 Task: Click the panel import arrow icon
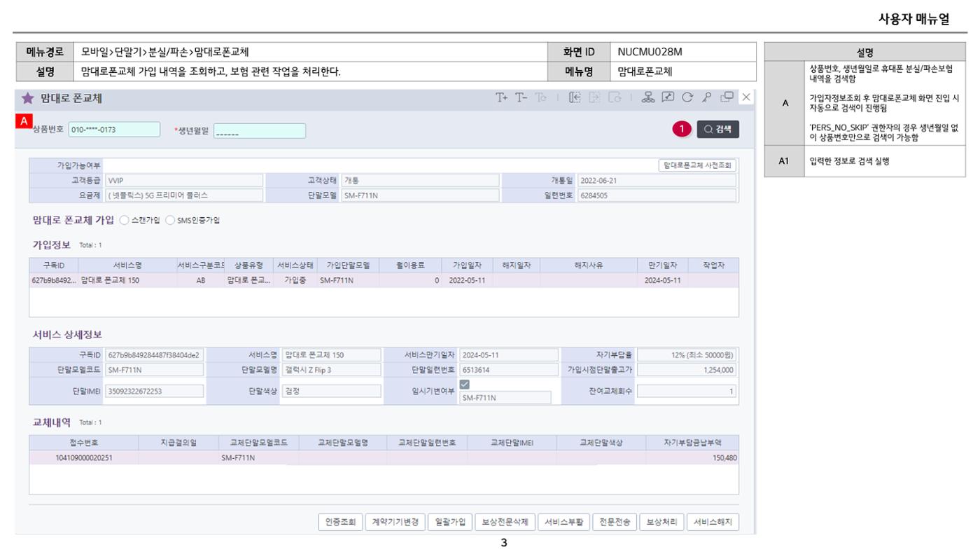click(575, 98)
